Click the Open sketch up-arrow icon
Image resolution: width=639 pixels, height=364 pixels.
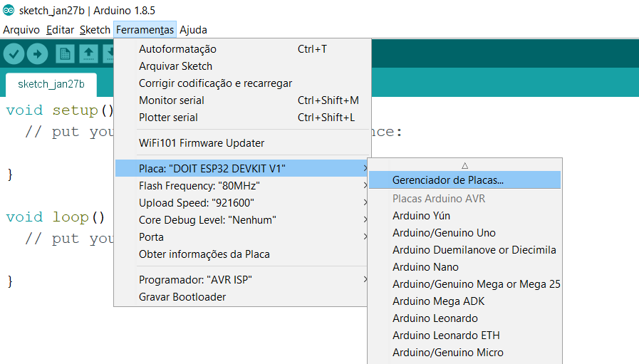[x=88, y=54]
